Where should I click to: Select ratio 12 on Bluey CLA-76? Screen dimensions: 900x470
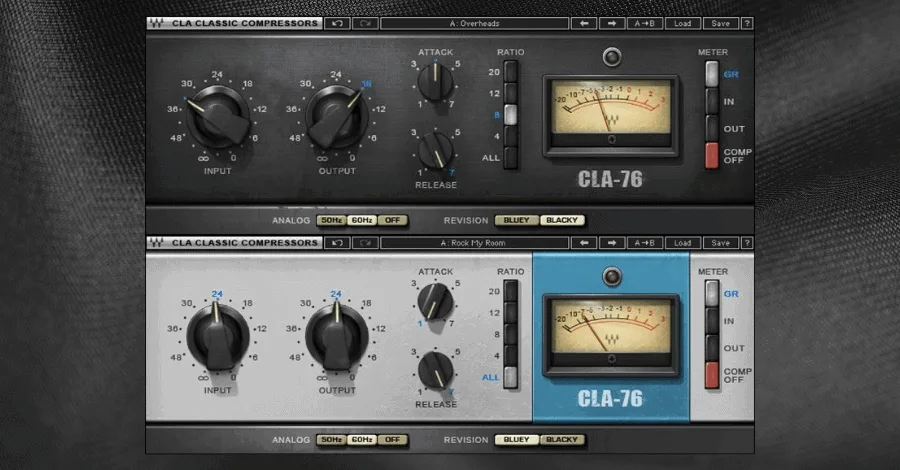[x=510, y=313]
